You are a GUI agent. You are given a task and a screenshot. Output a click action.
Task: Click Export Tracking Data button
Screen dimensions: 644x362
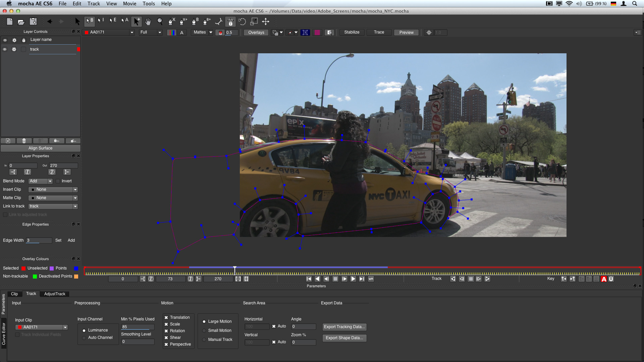click(x=344, y=327)
